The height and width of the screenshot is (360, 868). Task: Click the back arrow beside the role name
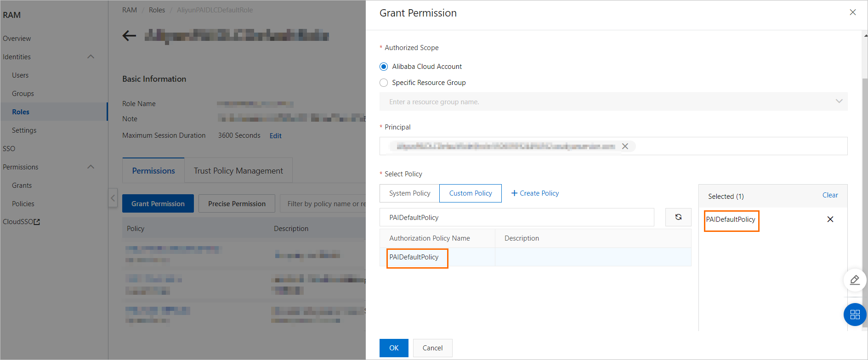pos(129,36)
